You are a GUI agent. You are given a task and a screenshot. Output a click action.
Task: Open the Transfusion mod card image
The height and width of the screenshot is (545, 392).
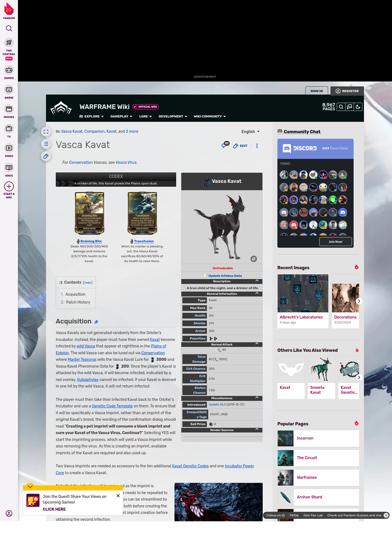coord(142,213)
